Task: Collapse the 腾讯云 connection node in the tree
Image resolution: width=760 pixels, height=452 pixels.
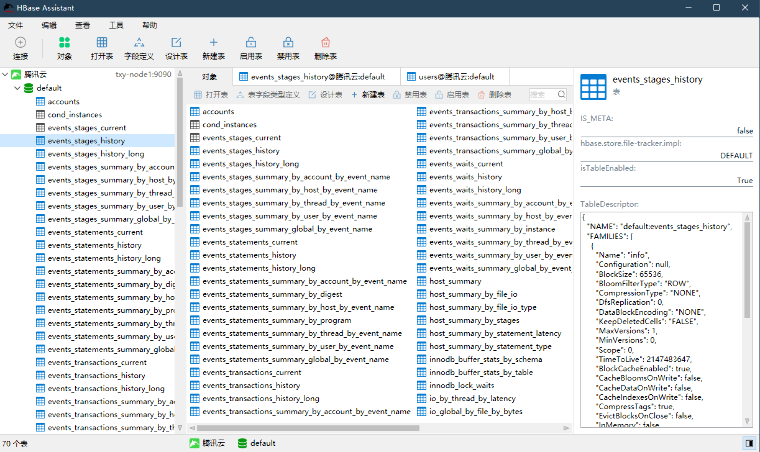Action: click(5, 74)
